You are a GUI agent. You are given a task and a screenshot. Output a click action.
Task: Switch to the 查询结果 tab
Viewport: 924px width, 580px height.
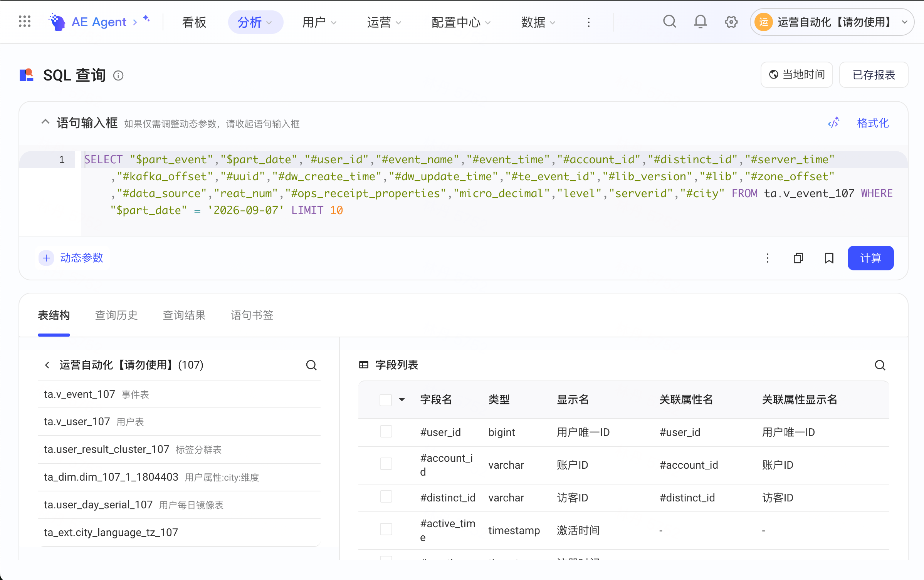pyautogui.click(x=184, y=315)
